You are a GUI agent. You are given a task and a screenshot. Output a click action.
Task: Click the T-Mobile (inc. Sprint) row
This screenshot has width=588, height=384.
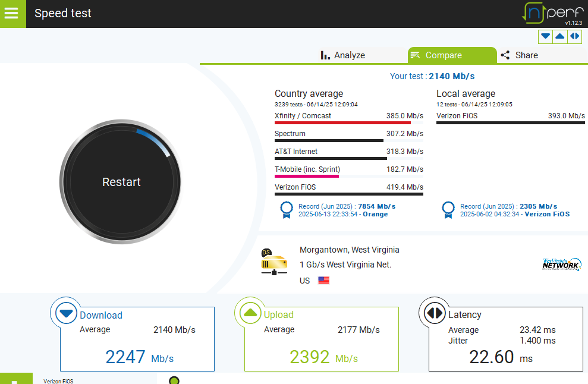(349, 171)
